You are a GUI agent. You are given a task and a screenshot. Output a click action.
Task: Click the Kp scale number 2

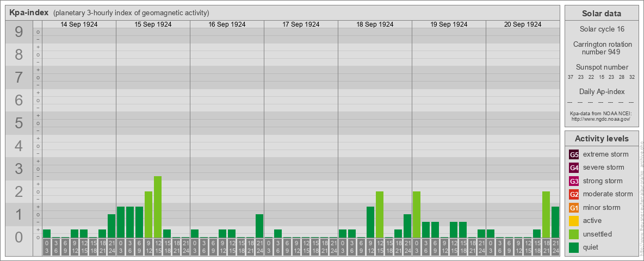18,191
